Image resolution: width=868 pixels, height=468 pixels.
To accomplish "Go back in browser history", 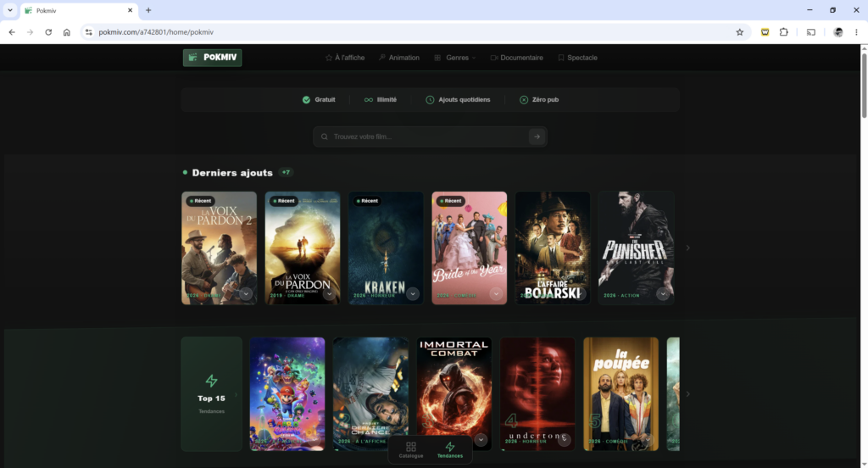I will tap(12, 32).
